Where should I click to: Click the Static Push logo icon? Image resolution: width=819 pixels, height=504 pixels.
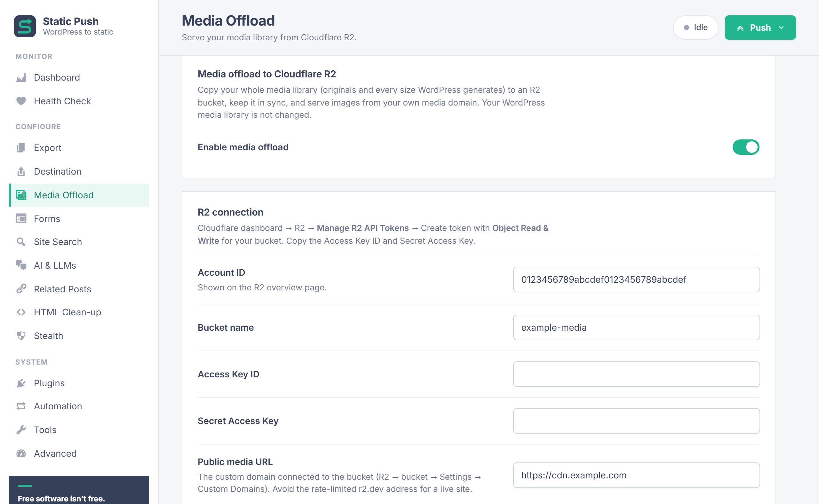point(25,26)
